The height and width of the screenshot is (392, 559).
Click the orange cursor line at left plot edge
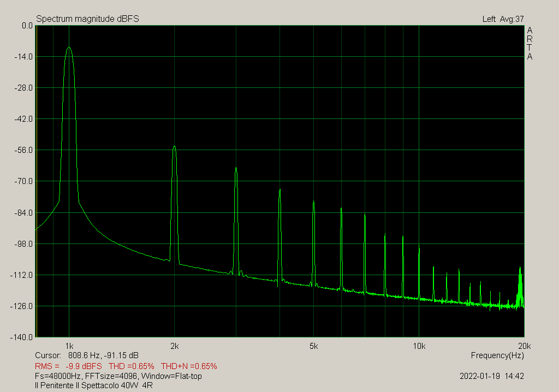pos(37,181)
